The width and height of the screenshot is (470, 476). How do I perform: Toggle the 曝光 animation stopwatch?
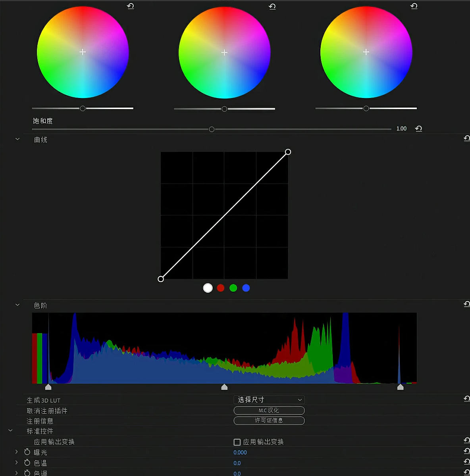point(27,452)
